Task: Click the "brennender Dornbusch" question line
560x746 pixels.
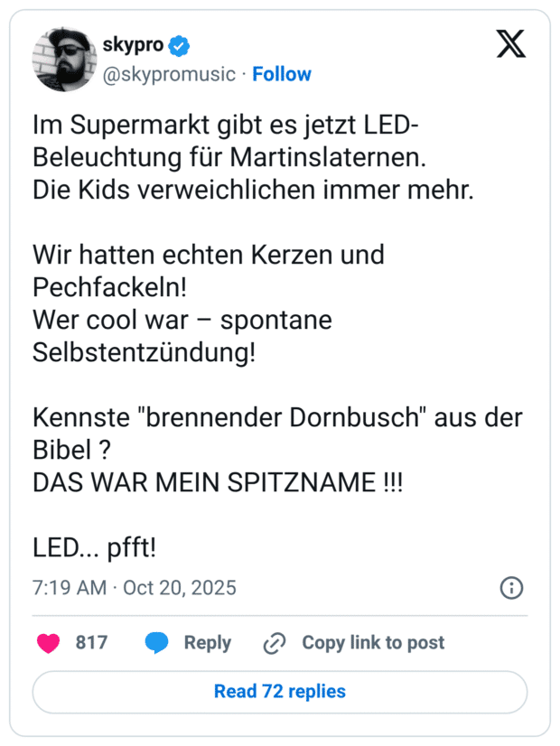Action: coord(277,433)
